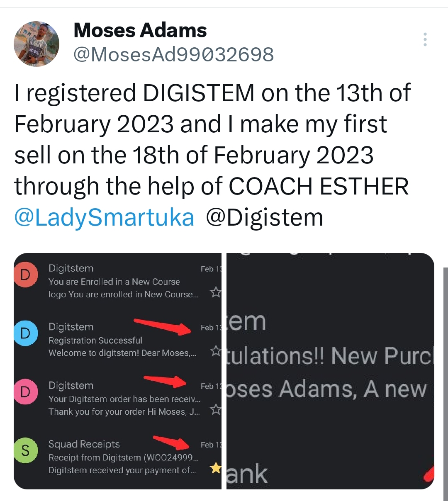Image resolution: width=448 pixels, height=501 pixels.
Task: Open the tweet options three-dot menu
Action: point(425,39)
